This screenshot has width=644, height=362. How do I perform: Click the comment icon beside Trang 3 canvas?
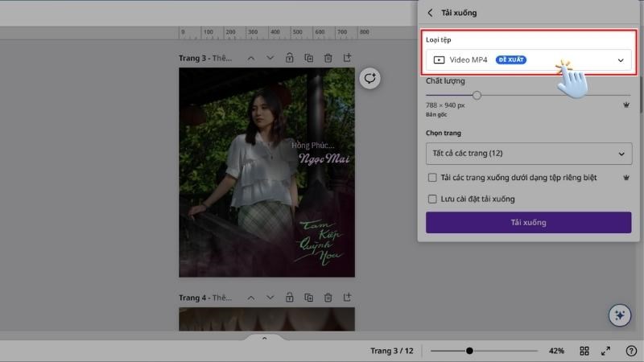[x=369, y=78]
